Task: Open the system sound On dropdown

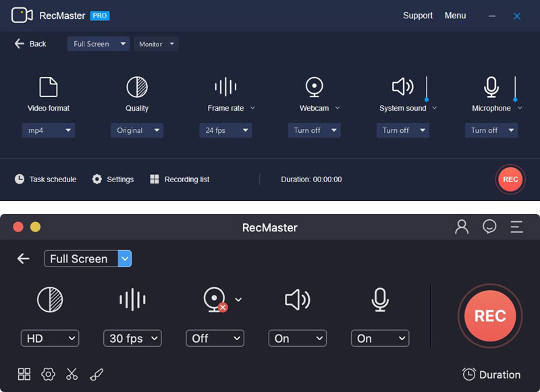Action: (x=298, y=338)
